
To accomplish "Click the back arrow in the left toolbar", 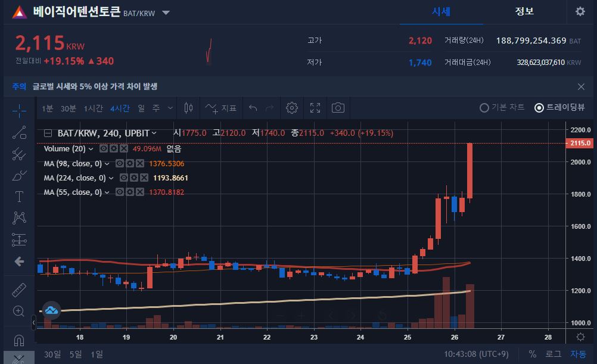I will tap(19, 262).
